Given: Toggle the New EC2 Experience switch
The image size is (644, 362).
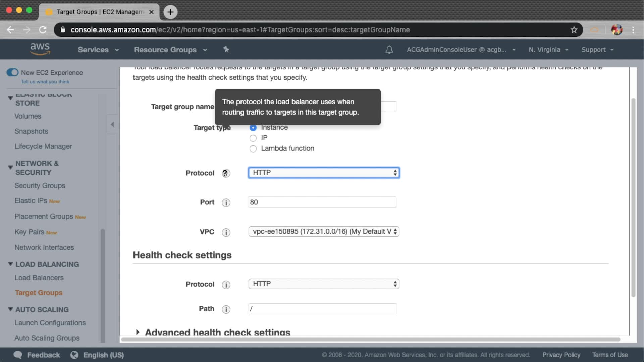Looking at the screenshot, I should pos(13,72).
